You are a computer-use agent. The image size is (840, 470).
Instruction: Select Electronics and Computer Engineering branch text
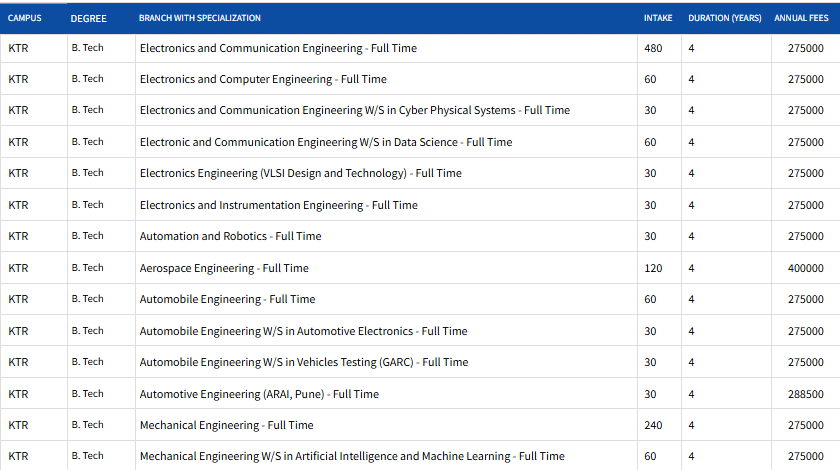(263, 79)
